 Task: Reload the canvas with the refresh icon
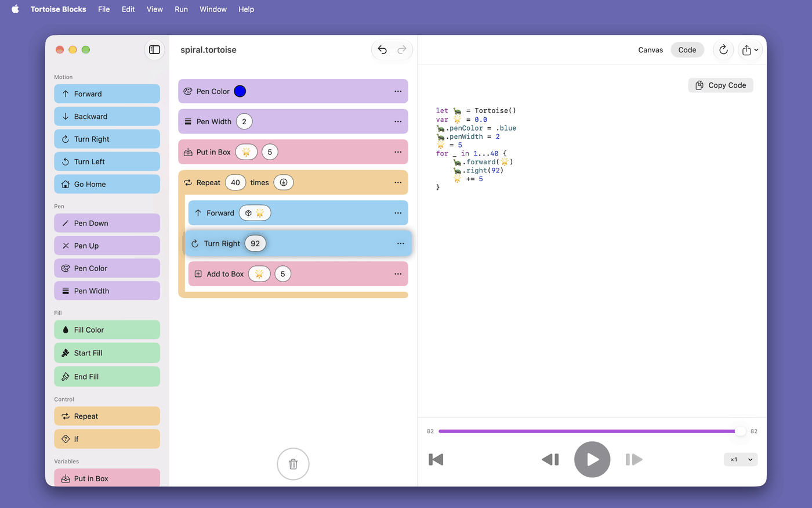[x=723, y=50]
